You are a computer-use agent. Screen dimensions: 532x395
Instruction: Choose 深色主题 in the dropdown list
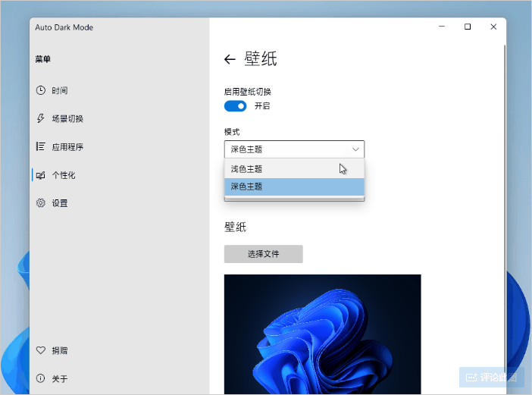click(x=294, y=187)
